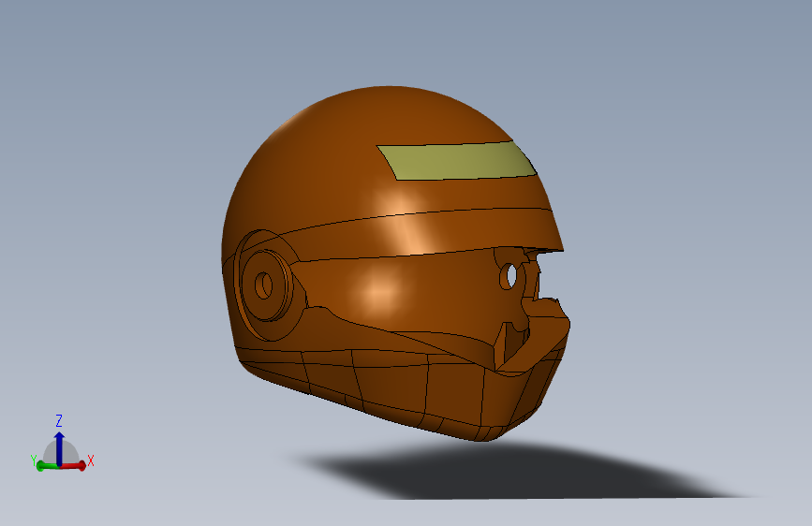Select the circular visor pivot disc on the helmet side
This screenshot has height=526, width=812.
pyautogui.click(x=266, y=285)
